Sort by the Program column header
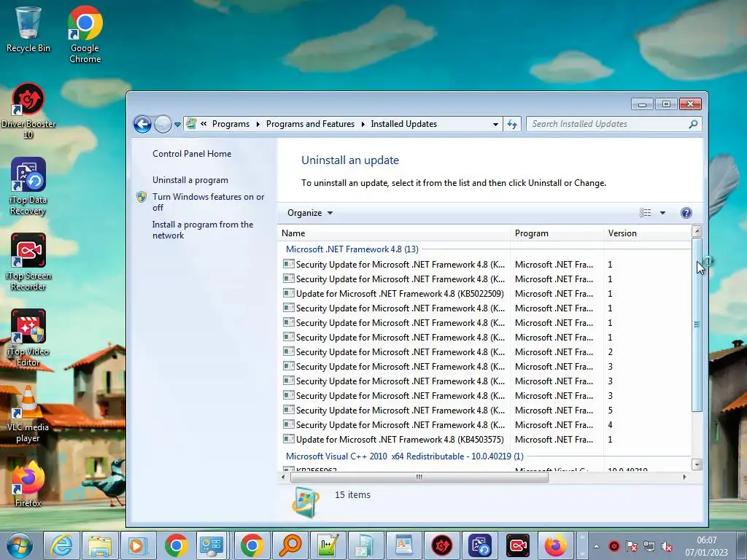Viewport: 747px width, 560px height. pyautogui.click(x=557, y=233)
